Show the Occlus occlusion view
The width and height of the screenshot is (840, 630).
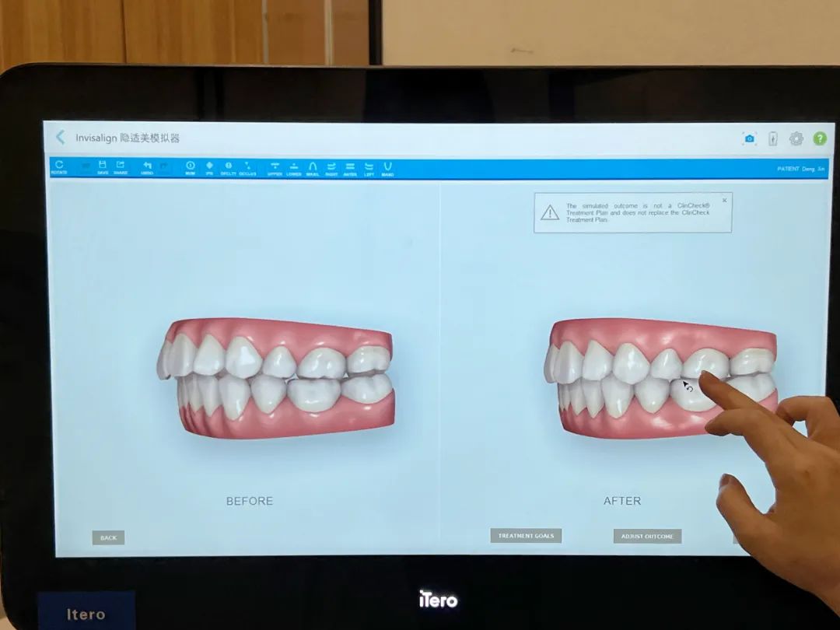247,168
